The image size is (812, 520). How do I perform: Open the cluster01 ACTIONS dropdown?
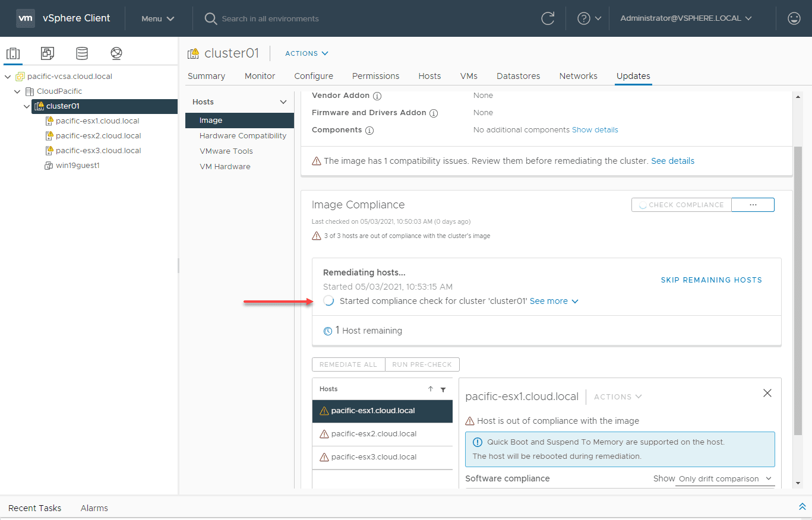(307, 53)
